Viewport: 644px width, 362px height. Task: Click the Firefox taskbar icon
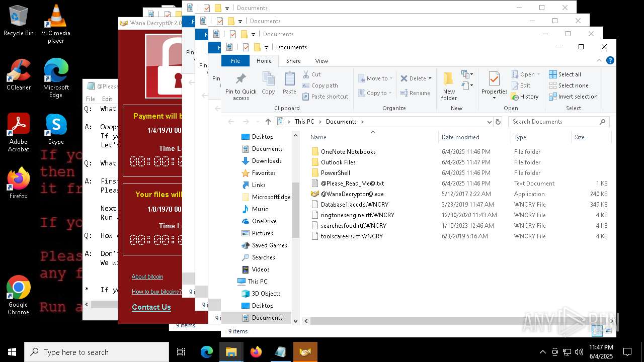(256, 352)
